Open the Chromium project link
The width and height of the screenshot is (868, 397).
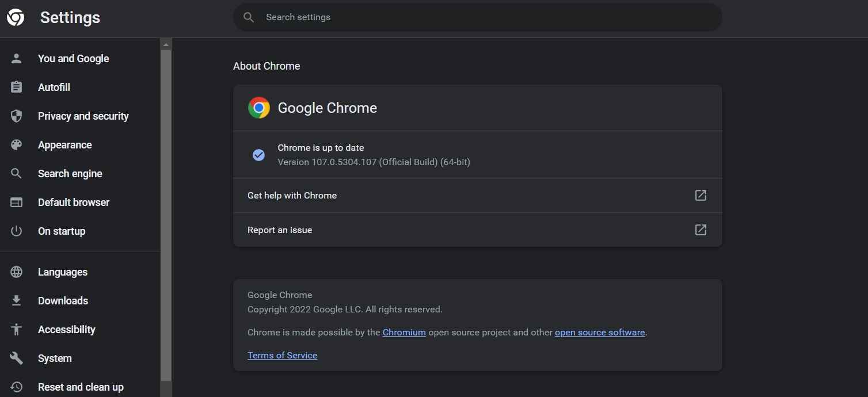(404, 332)
